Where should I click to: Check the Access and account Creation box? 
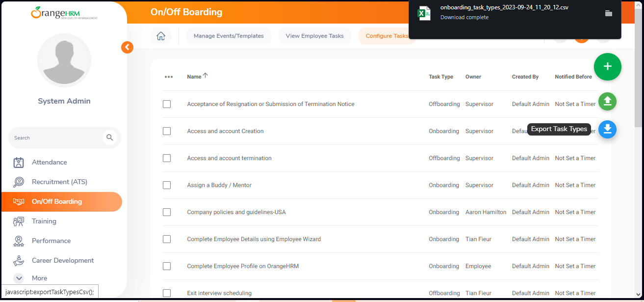tap(167, 131)
